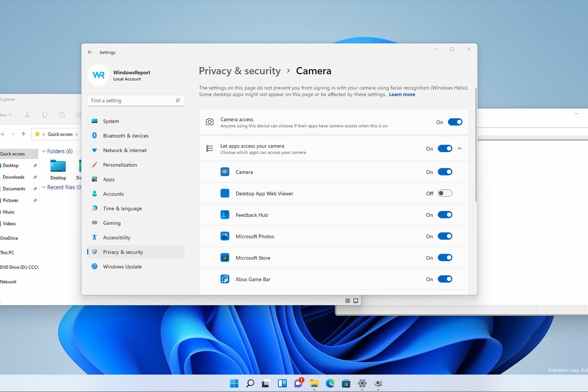This screenshot has height=392, width=588.
Task: Open Chat app on the taskbar
Action: pyautogui.click(x=299, y=383)
